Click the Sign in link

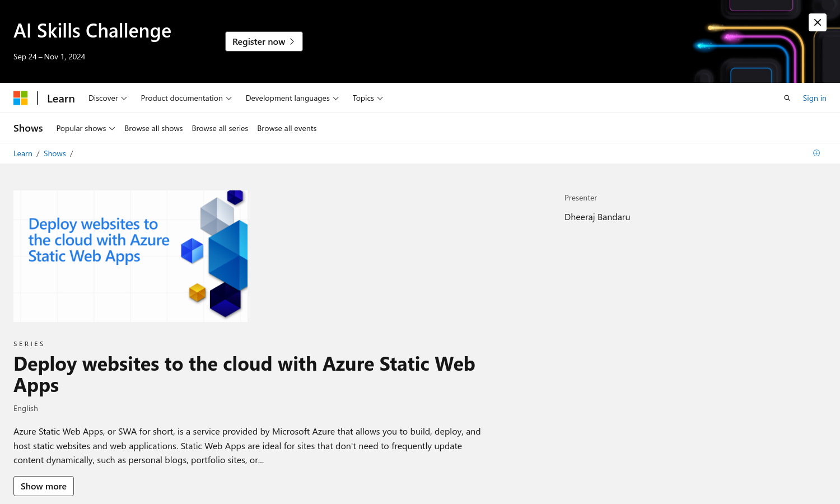(814, 98)
